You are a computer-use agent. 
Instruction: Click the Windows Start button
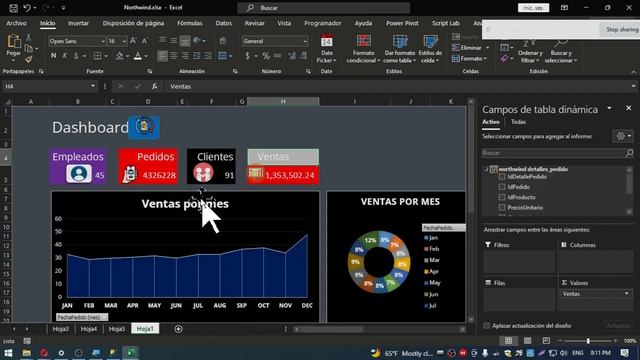(x=8, y=353)
